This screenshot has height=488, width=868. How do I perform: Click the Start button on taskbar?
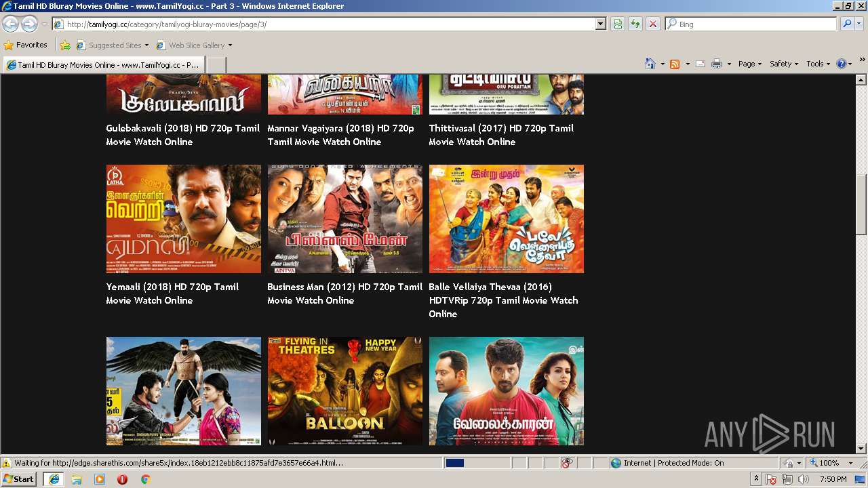click(x=19, y=479)
